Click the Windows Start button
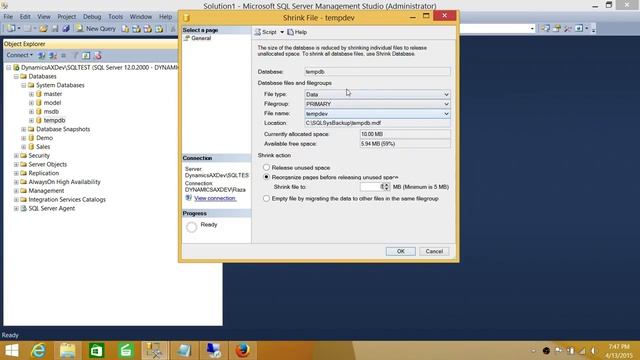640x360 pixels. pos(11,351)
